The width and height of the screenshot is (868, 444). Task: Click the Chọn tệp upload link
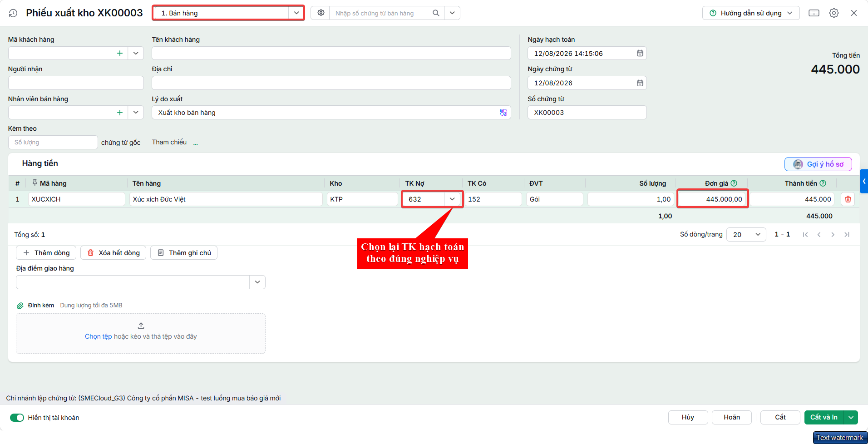point(98,336)
